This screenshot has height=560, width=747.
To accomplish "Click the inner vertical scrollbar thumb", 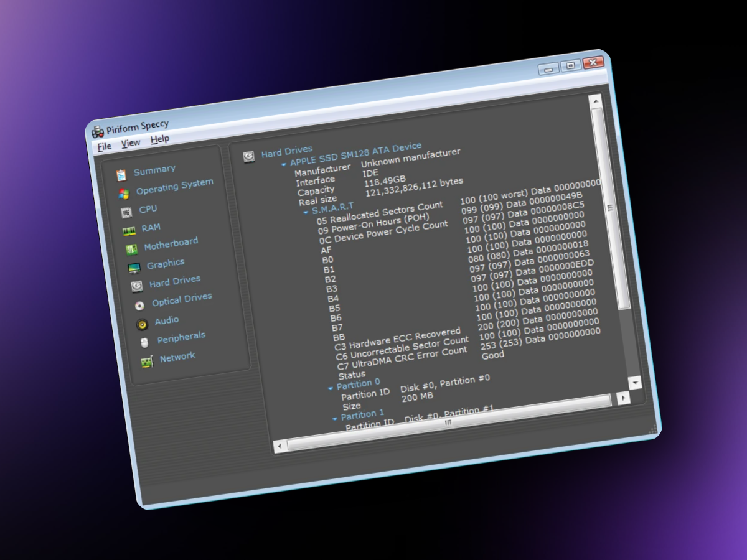I will [609, 208].
